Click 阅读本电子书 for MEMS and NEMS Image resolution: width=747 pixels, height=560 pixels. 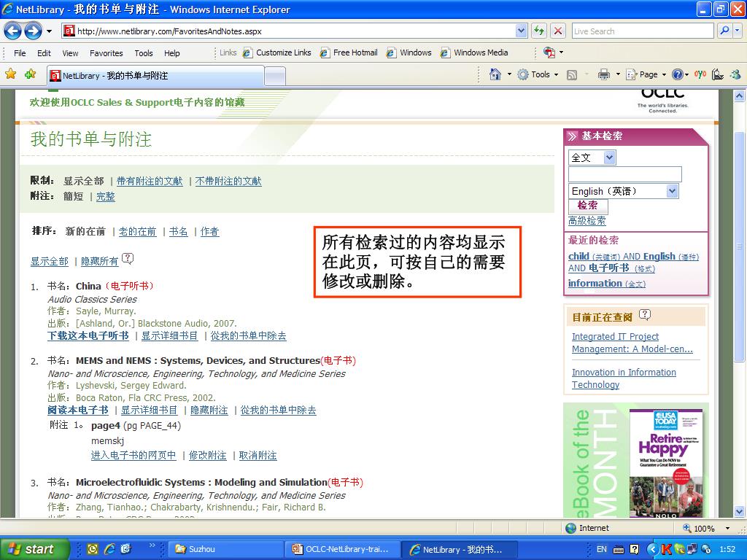[x=77, y=410]
